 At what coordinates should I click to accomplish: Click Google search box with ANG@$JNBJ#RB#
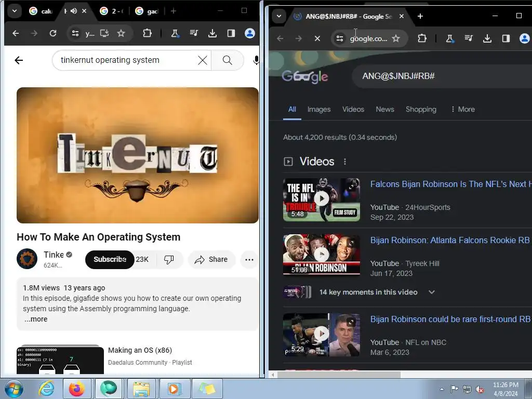click(441, 76)
